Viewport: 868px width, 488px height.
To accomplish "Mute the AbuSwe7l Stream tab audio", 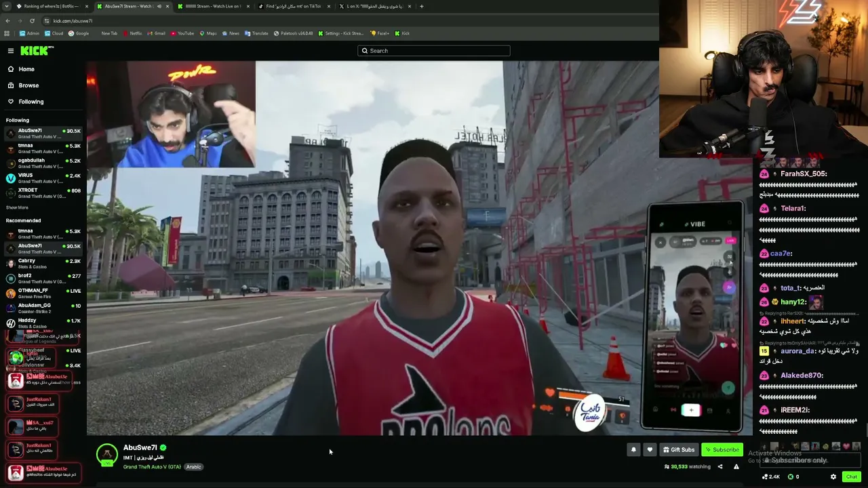I will click(x=159, y=6).
